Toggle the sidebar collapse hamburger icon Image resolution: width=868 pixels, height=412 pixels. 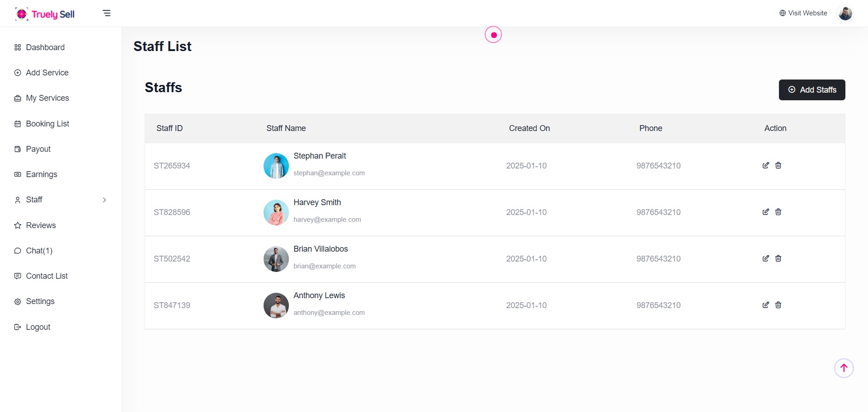pyautogui.click(x=107, y=13)
